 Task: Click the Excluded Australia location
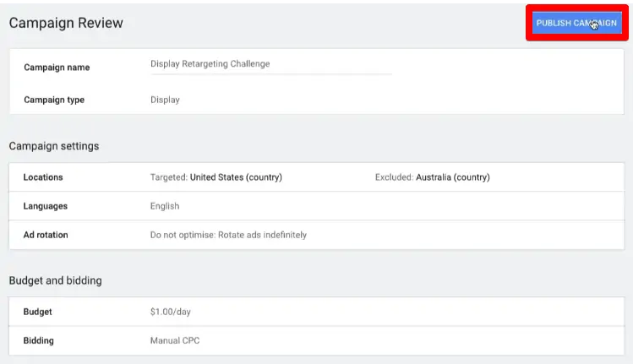(x=432, y=177)
